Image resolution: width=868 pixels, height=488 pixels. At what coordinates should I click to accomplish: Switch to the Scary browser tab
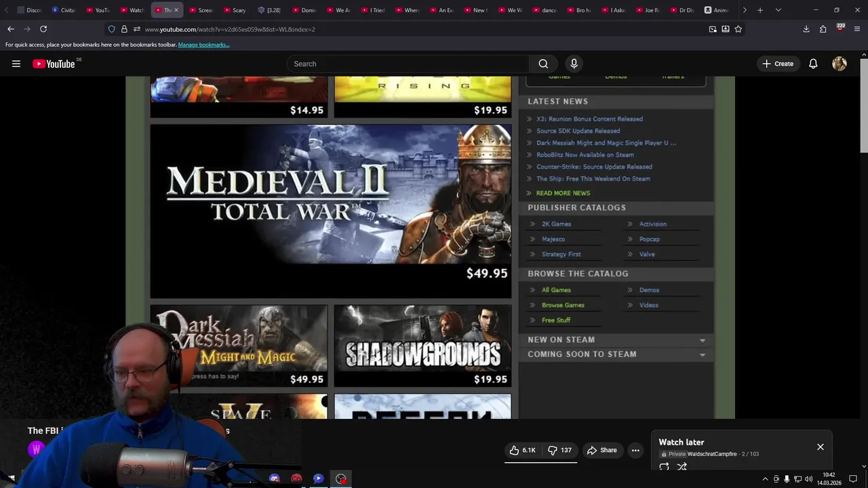pyautogui.click(x=235, y=10)
